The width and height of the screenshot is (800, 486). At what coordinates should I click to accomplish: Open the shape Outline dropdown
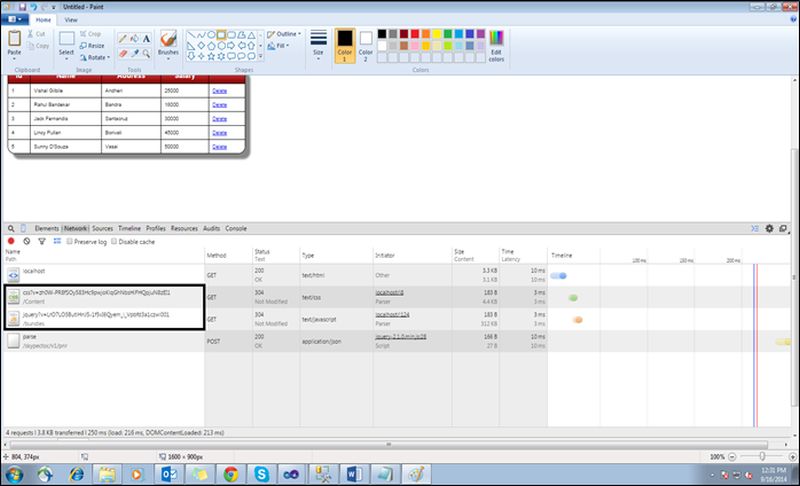(284, 34)
